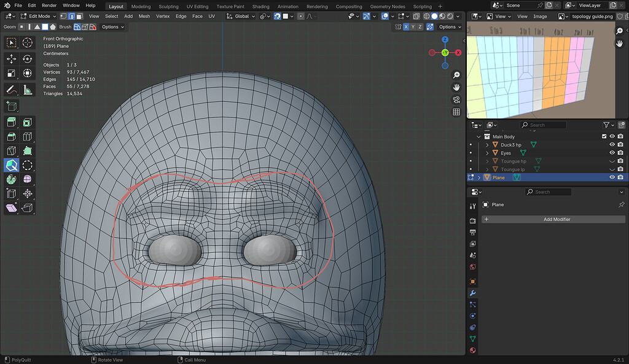Expand the Duck3 hp outliner item
Viewport: 629px width, 364px height.
pyautogui.click(x=487, y=144)
